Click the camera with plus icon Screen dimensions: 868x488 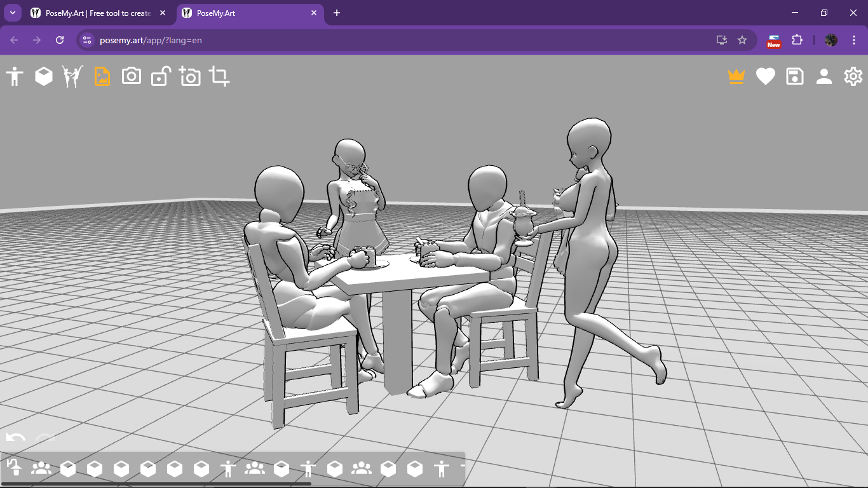click(x=189, y=77)
